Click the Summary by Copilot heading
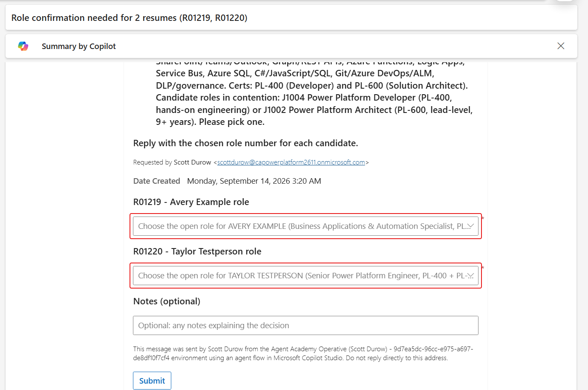The image size is (588, 390). pos(79,46)
